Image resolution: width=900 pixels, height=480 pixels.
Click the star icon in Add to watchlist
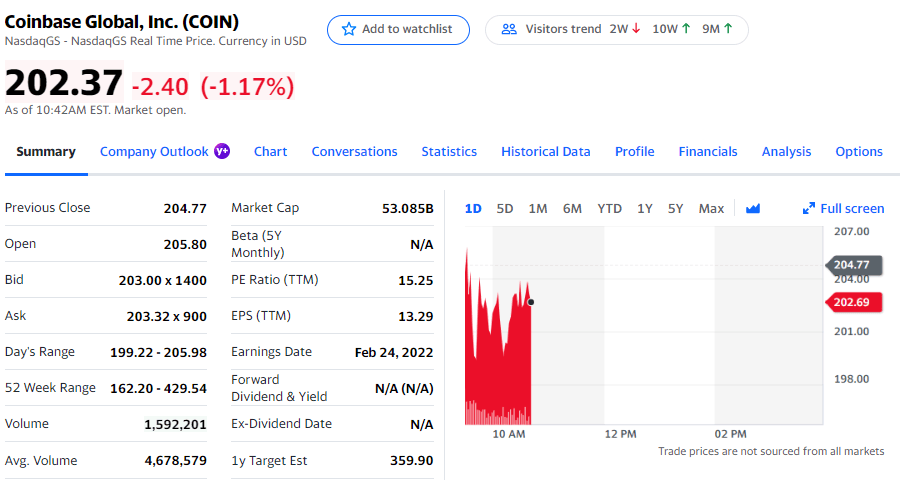coord(348,29)
